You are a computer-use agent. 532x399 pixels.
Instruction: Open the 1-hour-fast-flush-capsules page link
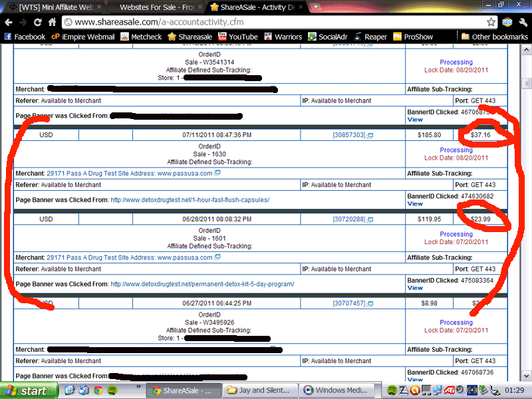(190, 200)
